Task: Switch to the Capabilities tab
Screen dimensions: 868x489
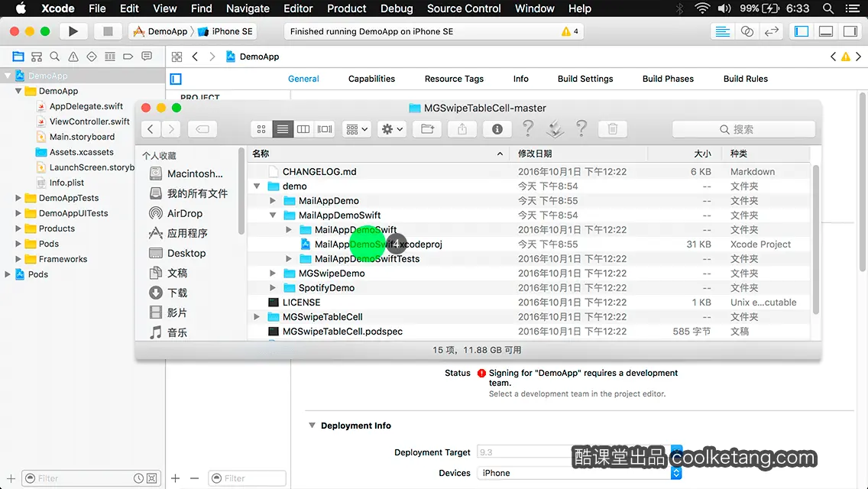Action: (371, 79)
